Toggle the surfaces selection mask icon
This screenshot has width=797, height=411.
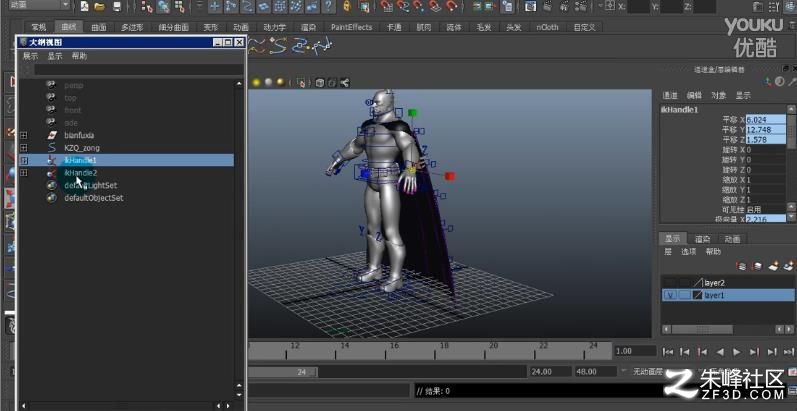pos(263,6)
